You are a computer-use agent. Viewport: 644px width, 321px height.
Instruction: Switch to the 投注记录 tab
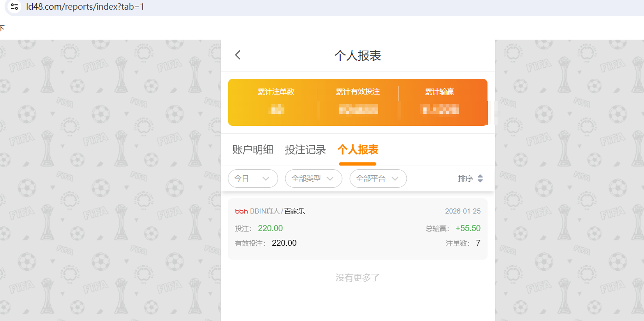(305, 149)
